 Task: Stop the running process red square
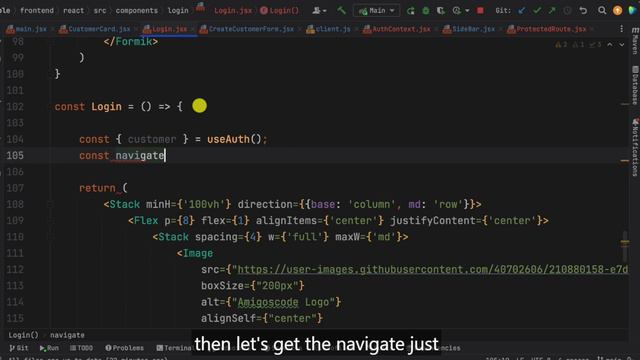point(480,11)
